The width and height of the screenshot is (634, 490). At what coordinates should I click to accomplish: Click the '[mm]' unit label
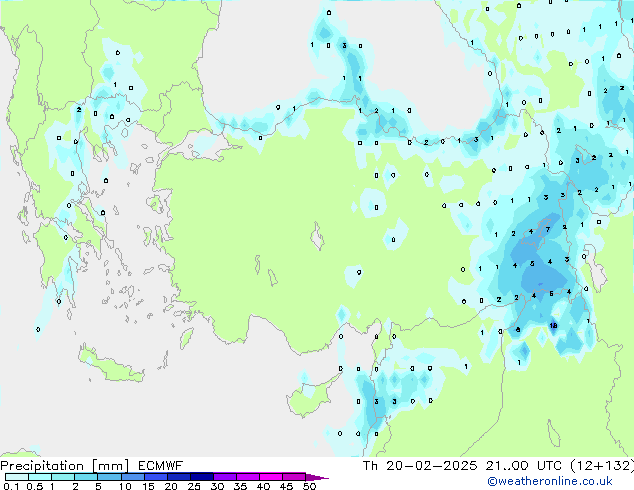(x=110, y=466)
